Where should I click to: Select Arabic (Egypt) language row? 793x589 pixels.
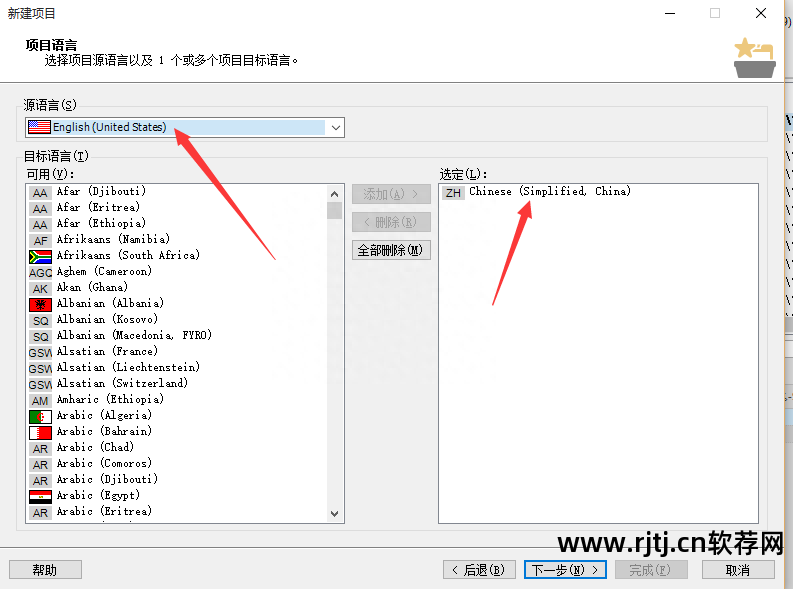pyautogui.click(x=177, y=495)
